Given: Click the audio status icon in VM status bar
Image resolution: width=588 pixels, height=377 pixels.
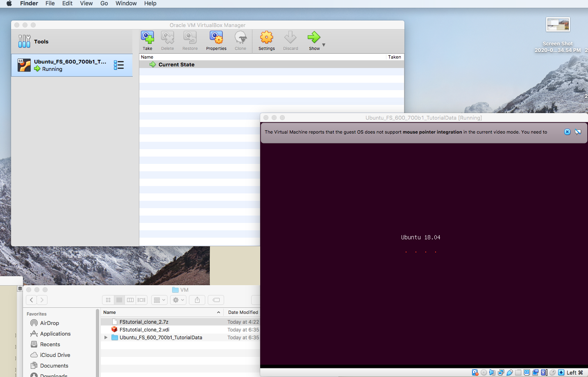Looking at the screenshot, I should click(492, 372).
